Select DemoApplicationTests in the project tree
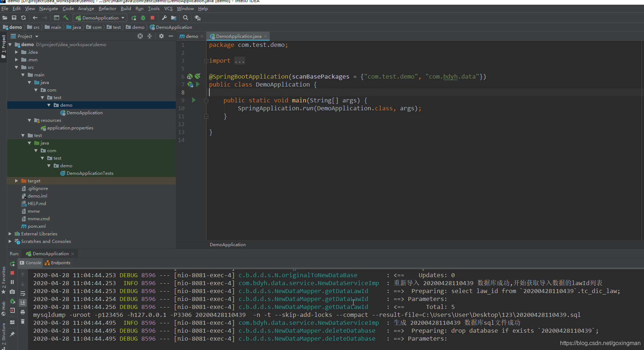The height and width of the screenshot is (350, 644). click(x=87, y=173)
